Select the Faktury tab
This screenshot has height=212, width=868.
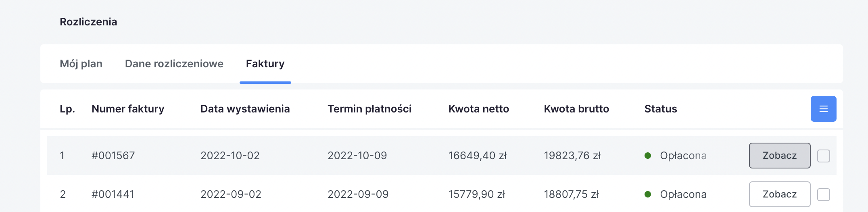[x=265, y=64]
